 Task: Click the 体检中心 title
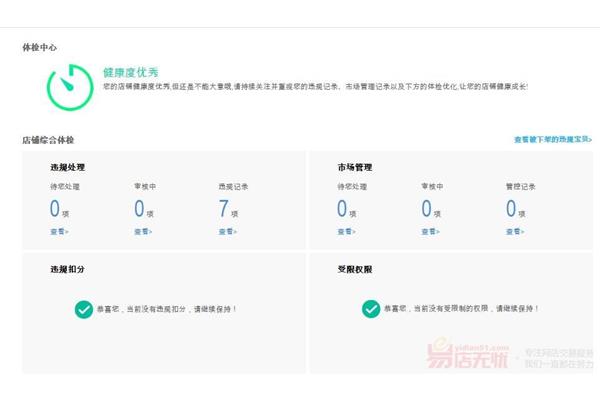[x=39, y=47]
